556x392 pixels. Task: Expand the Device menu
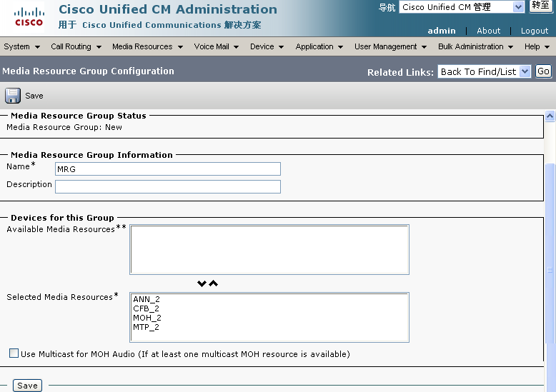tap(267, 46)
